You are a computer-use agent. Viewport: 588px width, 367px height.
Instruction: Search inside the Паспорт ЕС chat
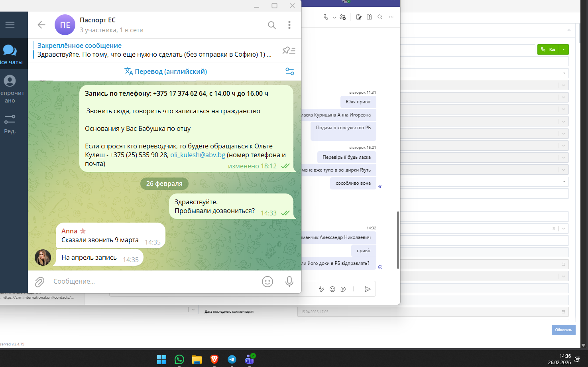[x=272, y=25]
